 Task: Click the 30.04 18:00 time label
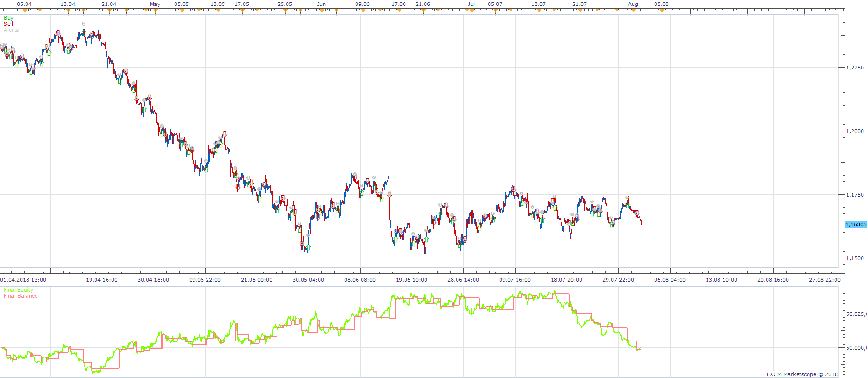tap(153, 280)
